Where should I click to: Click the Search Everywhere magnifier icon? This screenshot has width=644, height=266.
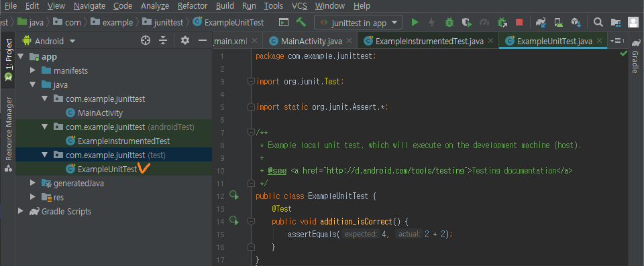click(598, 23)
